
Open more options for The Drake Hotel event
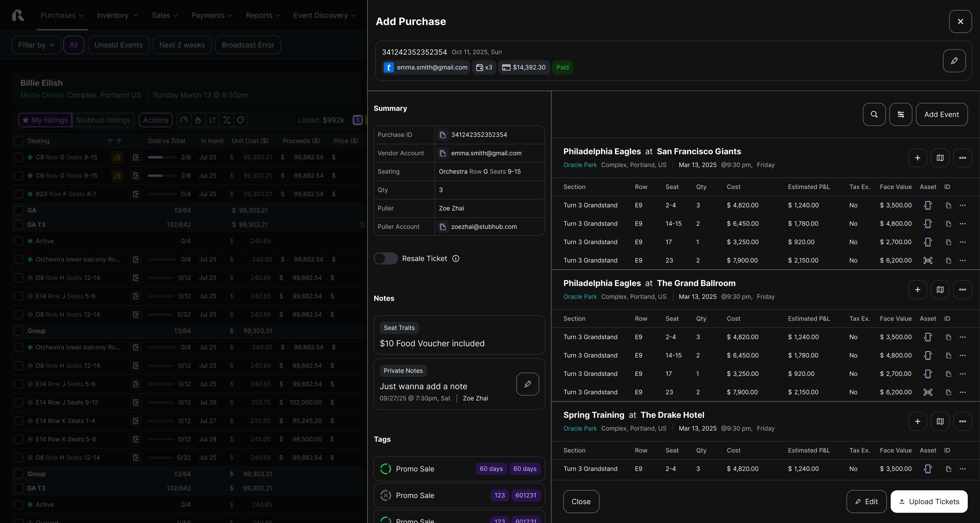962,421
